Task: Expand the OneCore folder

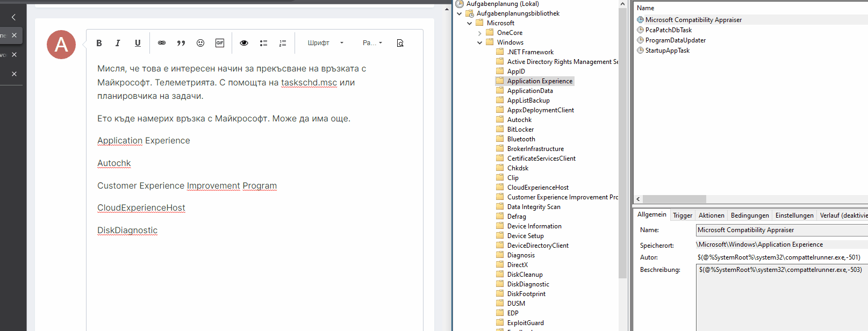Action: (480, 33)
